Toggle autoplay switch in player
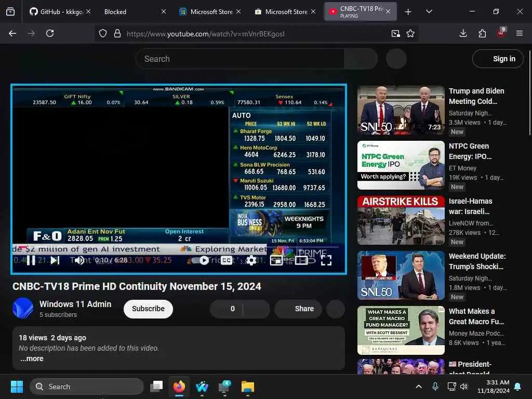 [x=200, y=260]
